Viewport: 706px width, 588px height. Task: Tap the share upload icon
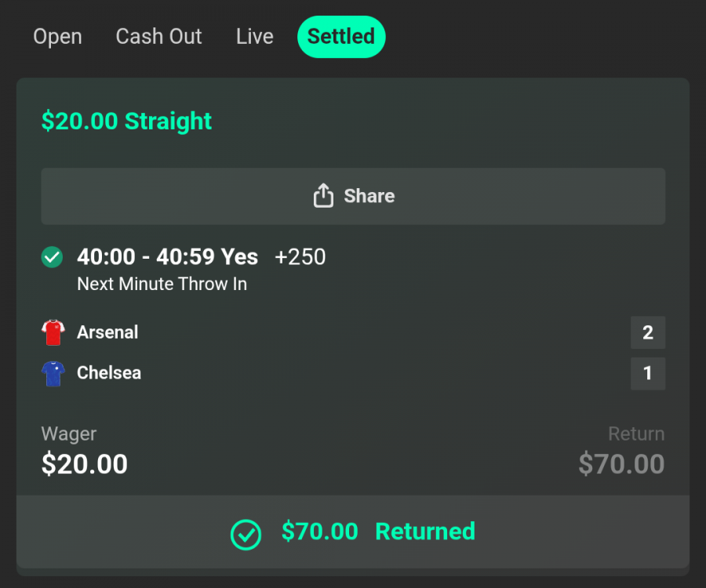(323, 195)
